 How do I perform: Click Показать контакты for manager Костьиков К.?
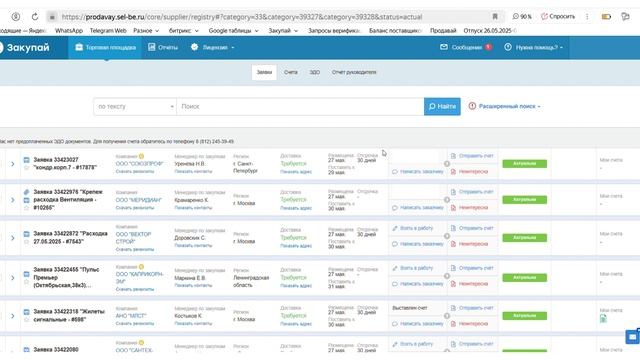(193, 323)
